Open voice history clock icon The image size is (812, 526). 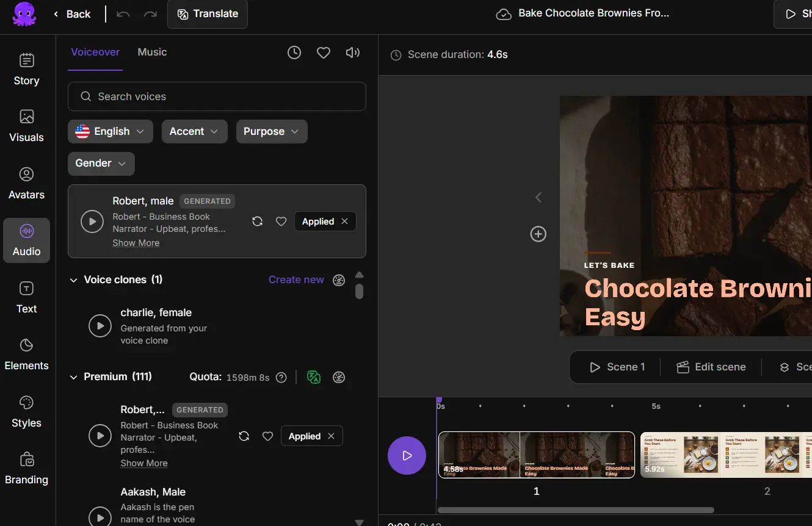click(294, 52)
